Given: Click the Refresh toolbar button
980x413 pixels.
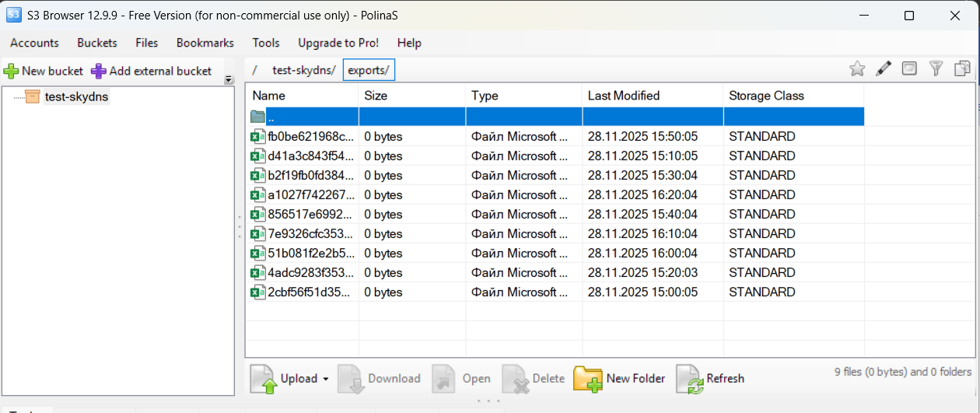Looking at the screenshot, I should point(711,379).
